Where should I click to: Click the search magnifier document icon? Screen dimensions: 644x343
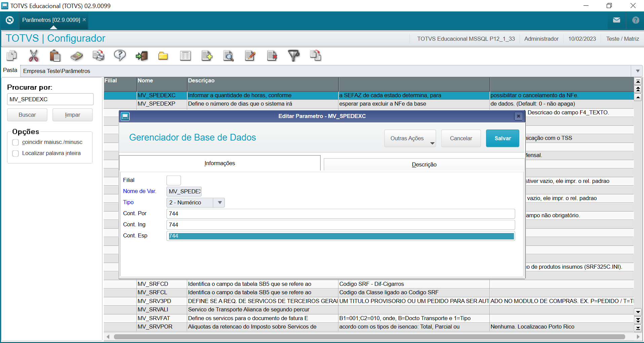click(229, 55)
